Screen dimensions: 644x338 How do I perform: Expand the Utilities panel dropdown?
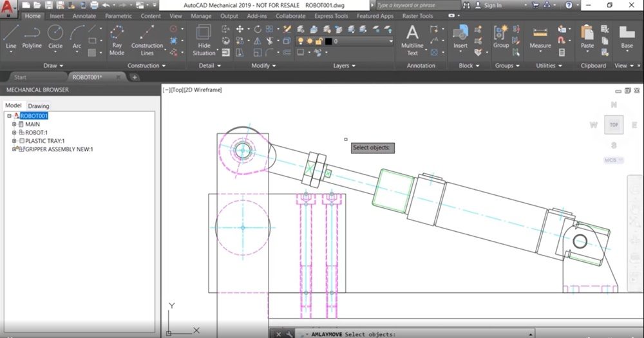(x=549, y=65)
